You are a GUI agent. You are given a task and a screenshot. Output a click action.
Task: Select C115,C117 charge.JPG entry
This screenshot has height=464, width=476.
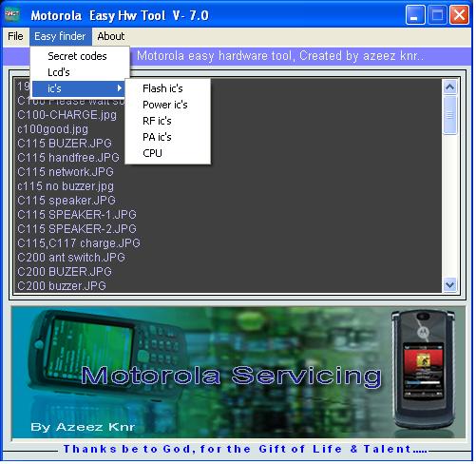point(79,243)
